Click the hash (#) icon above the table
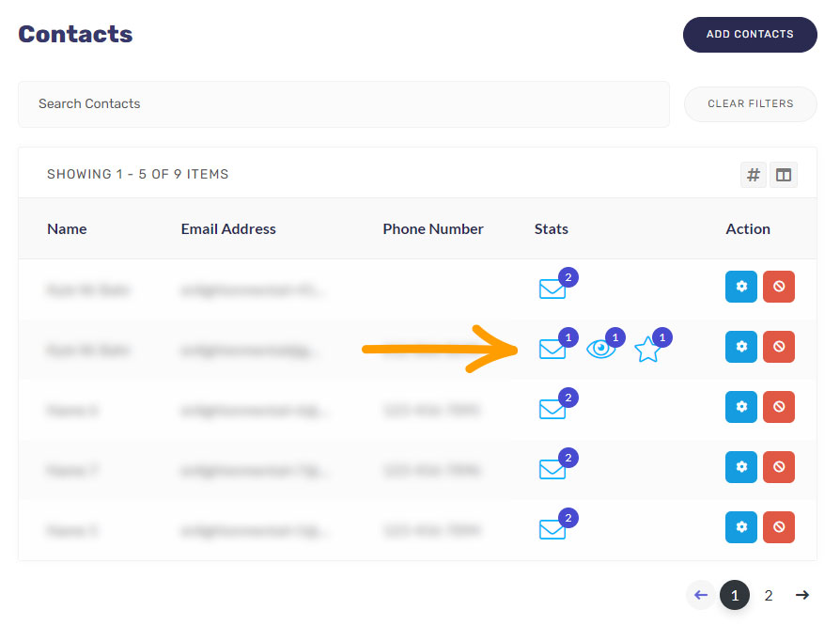 (754, 175)
